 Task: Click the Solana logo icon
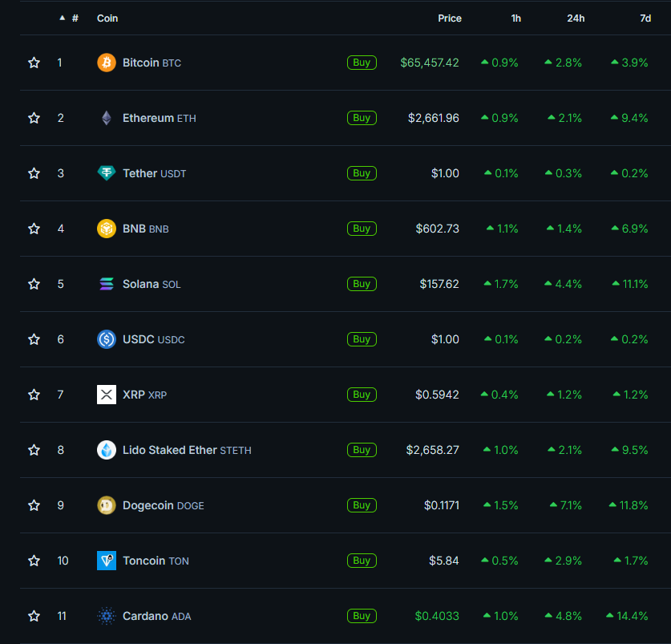(x=107, y=284)
